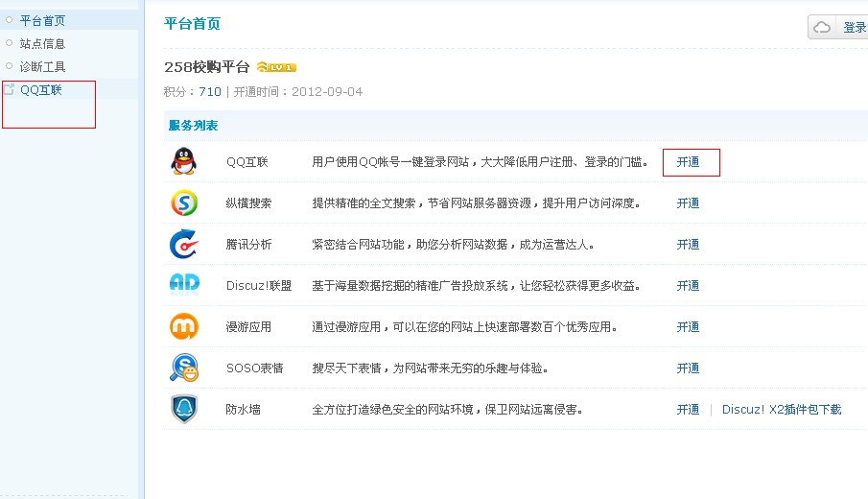
Task: Open 诊断工具 in the sidebar
Action: click(x=42, y=66)
